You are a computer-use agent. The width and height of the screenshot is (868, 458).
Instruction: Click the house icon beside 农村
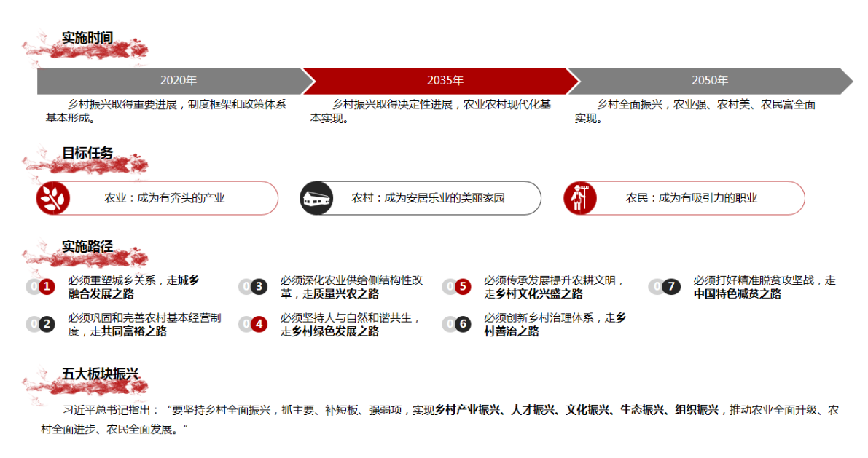[317, 197]
